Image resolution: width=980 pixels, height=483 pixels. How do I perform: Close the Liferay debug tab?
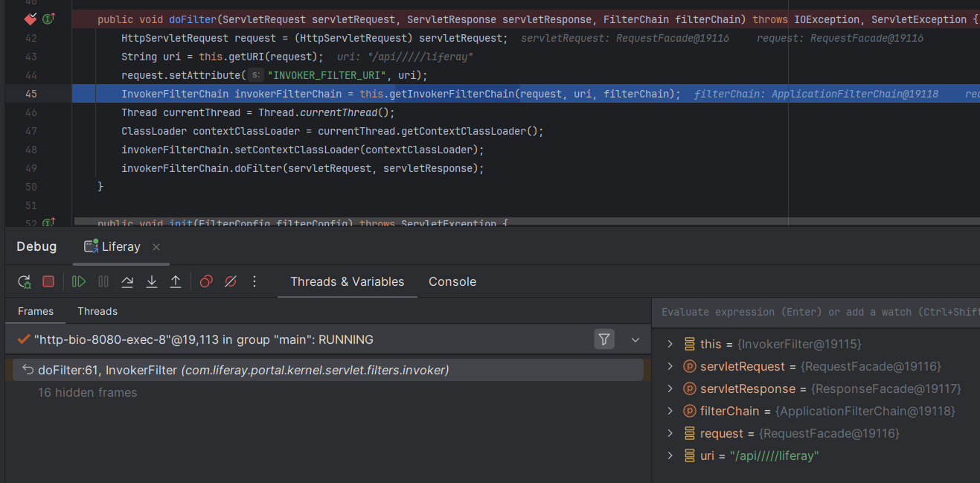click(156, 247)
